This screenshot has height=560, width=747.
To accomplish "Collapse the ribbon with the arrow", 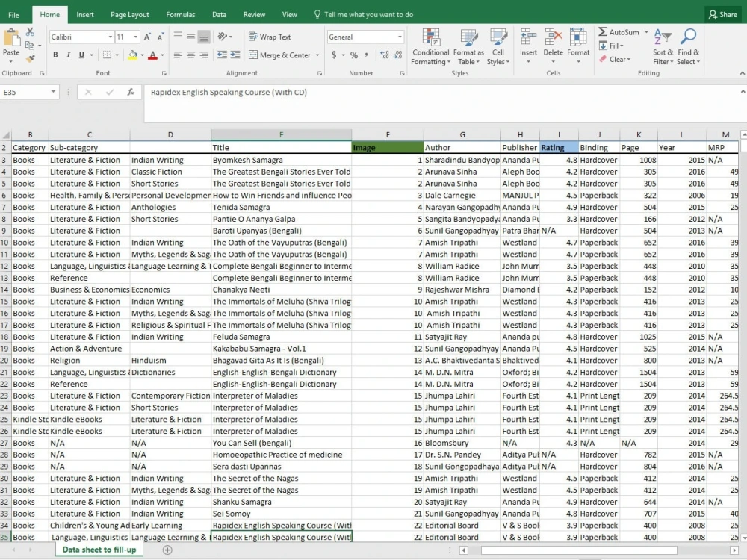I will click(x=743, y=73).
